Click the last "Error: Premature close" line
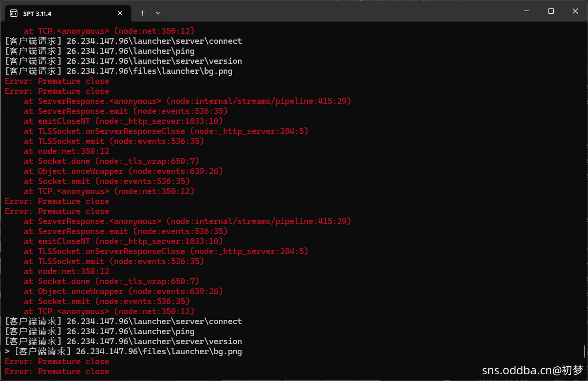588x381 pixels. 57,372
